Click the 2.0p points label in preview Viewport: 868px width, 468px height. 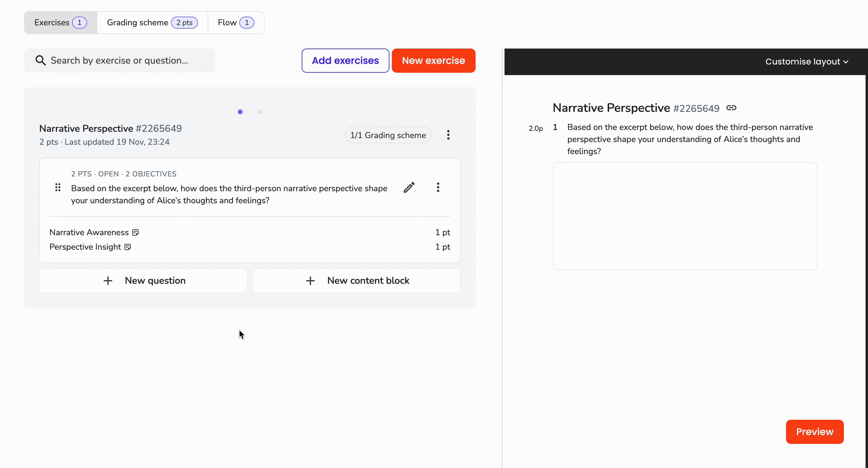tap(535, 128)
